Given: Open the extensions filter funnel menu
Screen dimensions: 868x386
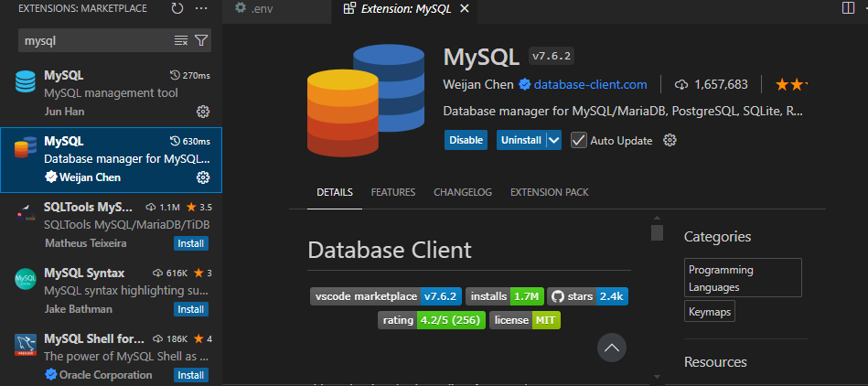Looking at the screenshot, I should pos(201,40).
